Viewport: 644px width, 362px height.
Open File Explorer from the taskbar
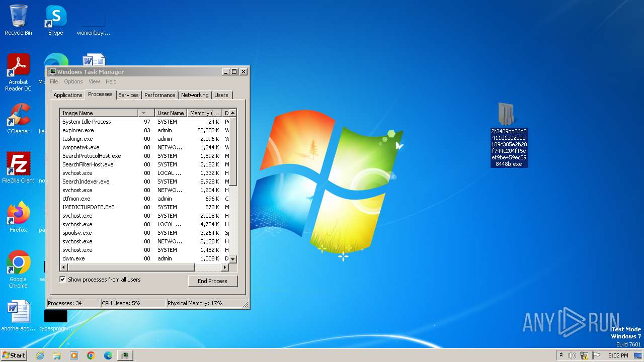point(57,355)
